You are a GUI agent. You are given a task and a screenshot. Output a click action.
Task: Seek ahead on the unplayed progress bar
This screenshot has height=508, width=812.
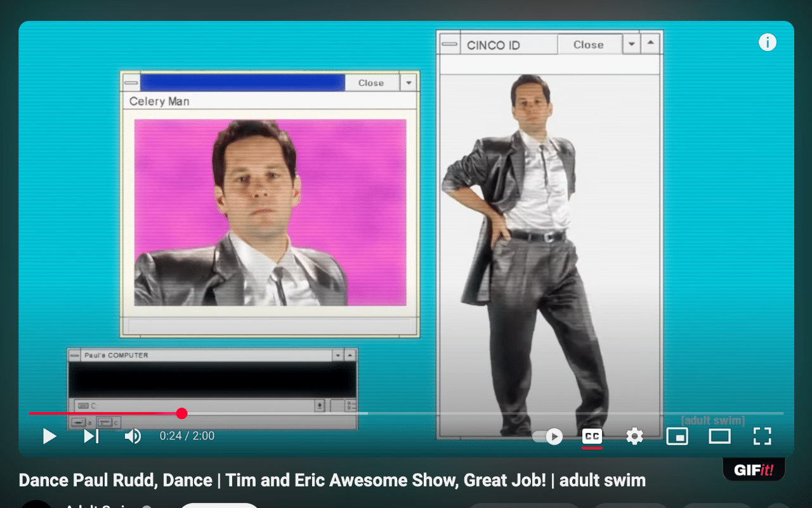tap(485, 413)
